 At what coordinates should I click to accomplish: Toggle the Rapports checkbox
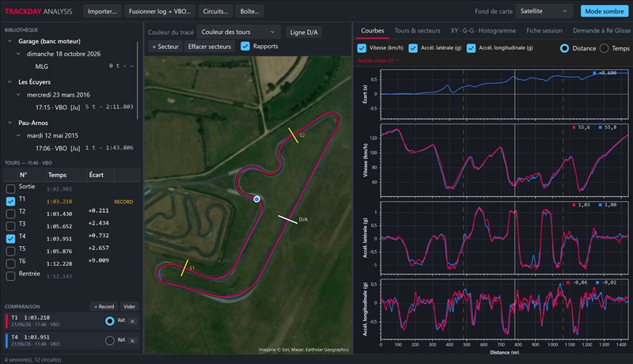click(x=245, y=46)
